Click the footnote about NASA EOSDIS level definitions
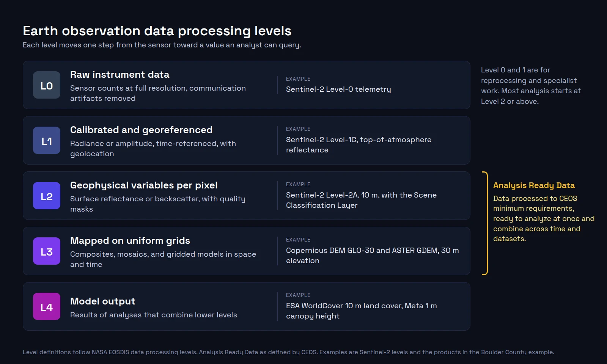 pos(288,352)
